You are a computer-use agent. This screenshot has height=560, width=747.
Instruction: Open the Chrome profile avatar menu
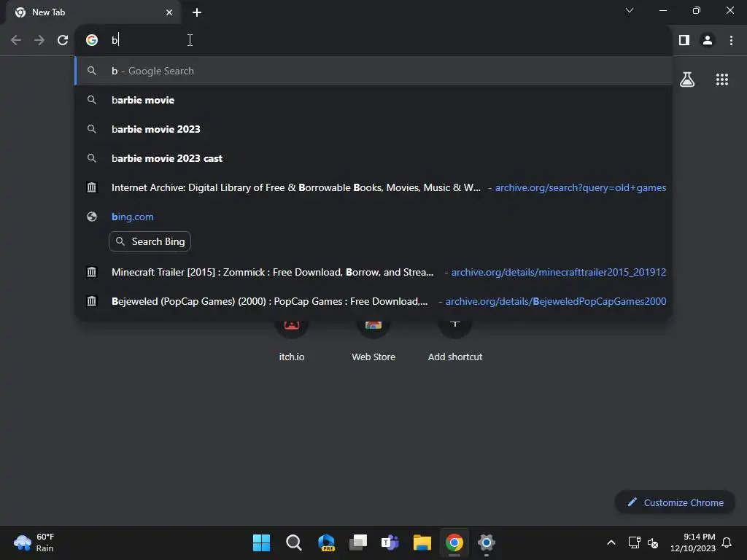click(x=708, y=40)
